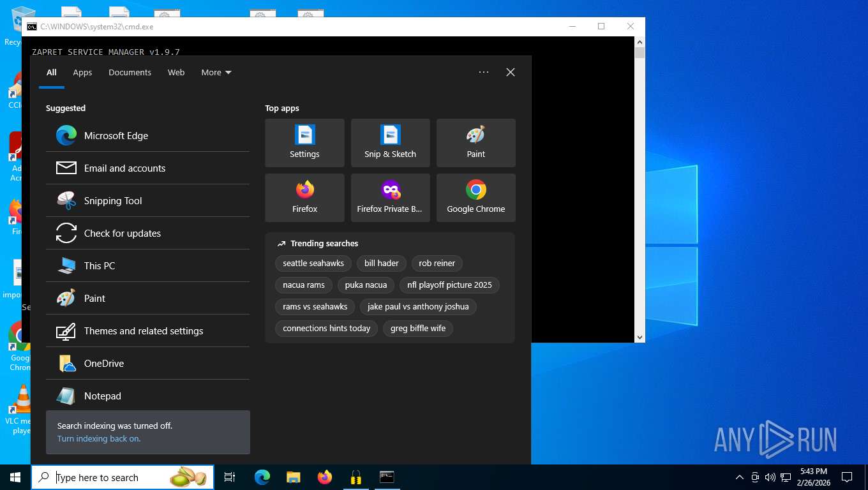Expand the More filter dropdown
Screen dimensions: 868x490
pyautogui.click(x=216, y=72)
